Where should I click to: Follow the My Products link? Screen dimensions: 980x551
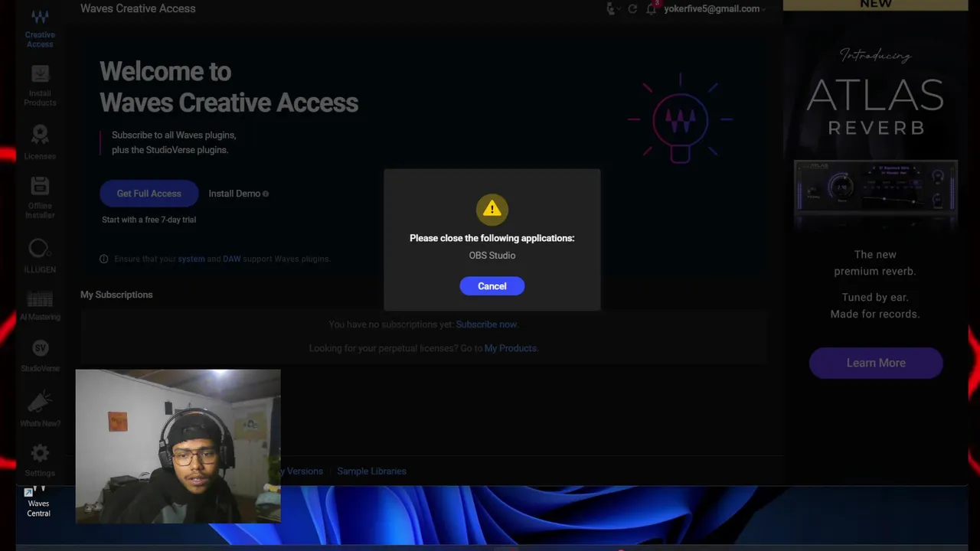click(x=510, y=348)
